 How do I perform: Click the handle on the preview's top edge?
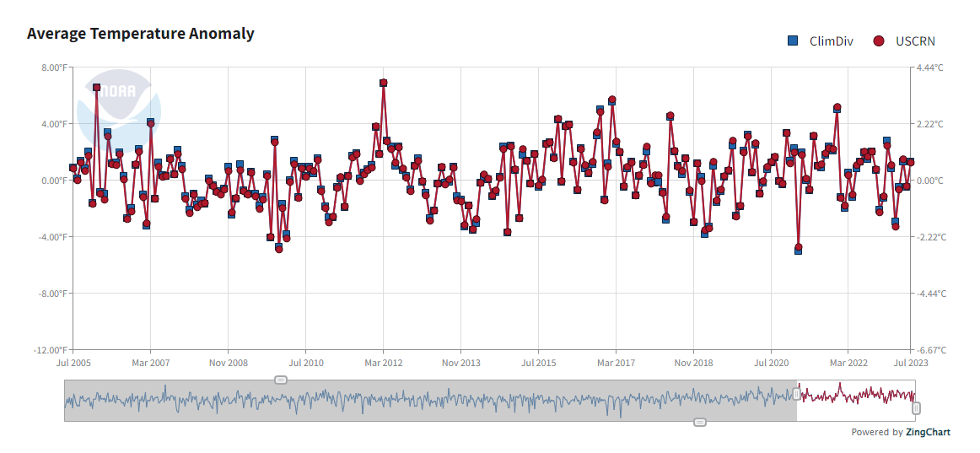[x=281, y=380]
